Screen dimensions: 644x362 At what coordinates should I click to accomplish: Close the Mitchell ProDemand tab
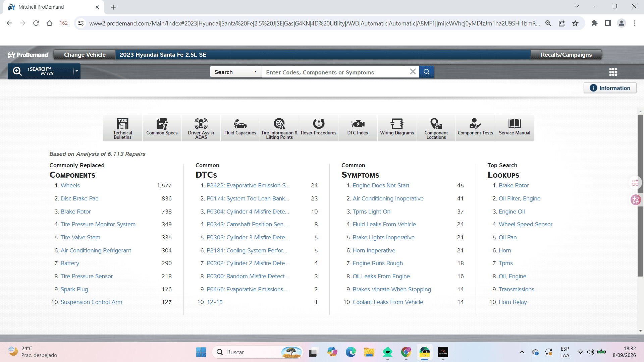point(97,7)
